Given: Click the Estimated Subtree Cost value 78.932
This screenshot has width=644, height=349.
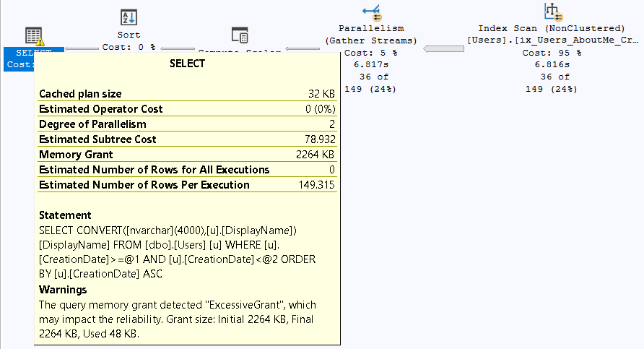Looking at the screenshot, I should pyautogui.click(x=319, y=139).
